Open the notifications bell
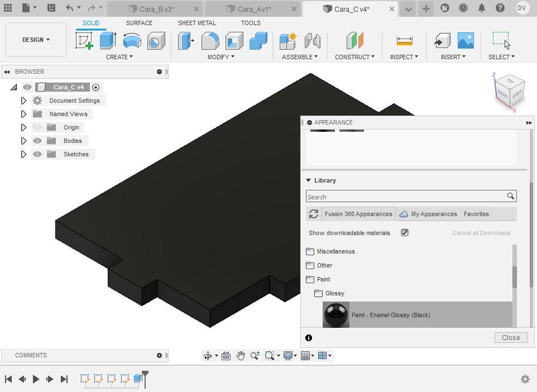 pos(482,8)
